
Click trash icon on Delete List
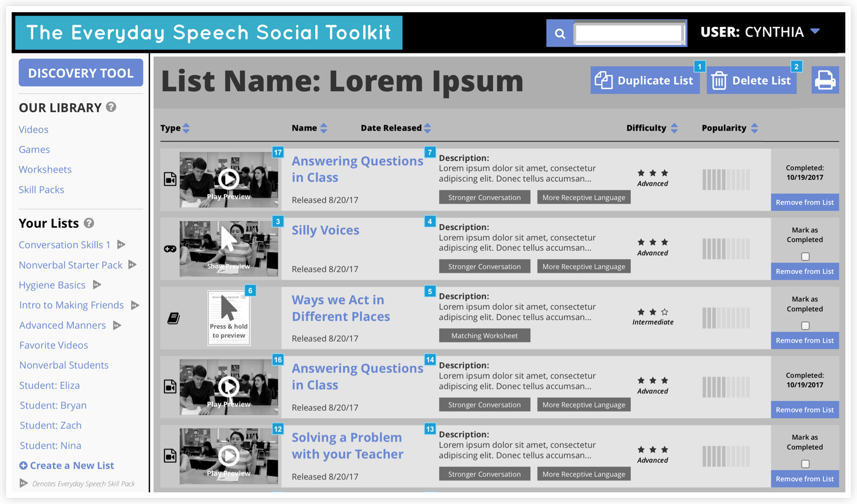point(719,81)
